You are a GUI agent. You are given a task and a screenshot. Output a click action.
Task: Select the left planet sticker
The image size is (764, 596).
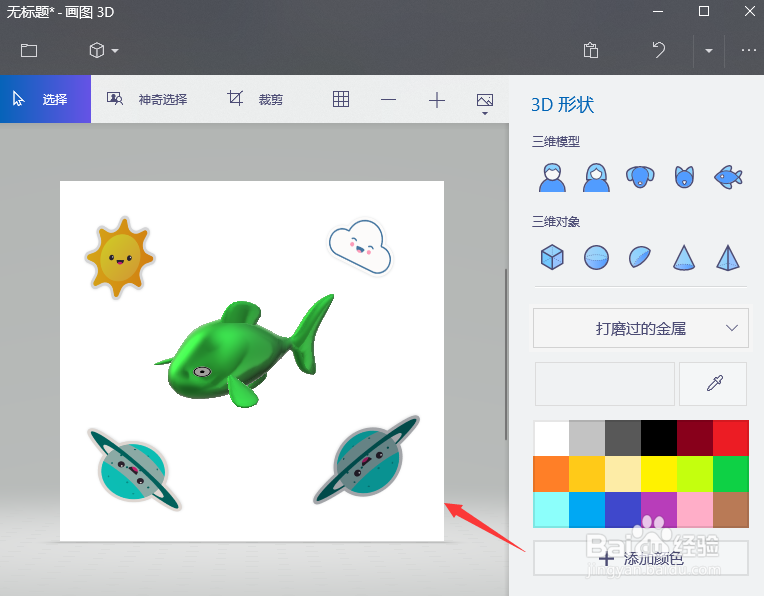(x=134, y=469)
